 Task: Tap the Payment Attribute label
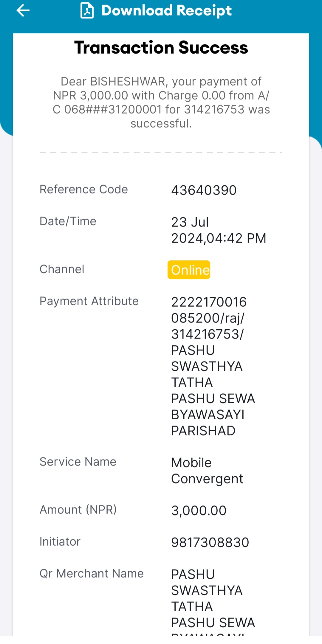click(x=89, y=301)
